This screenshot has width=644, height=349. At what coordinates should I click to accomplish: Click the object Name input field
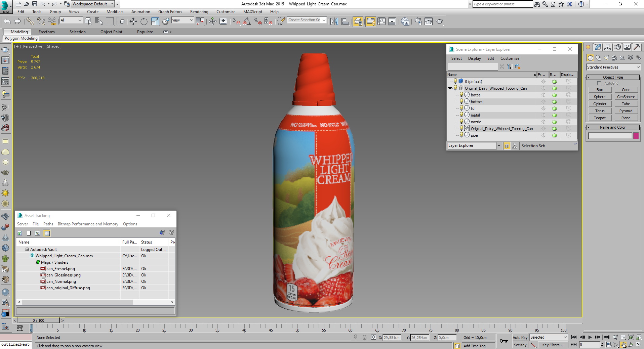(x=610, y=136)
